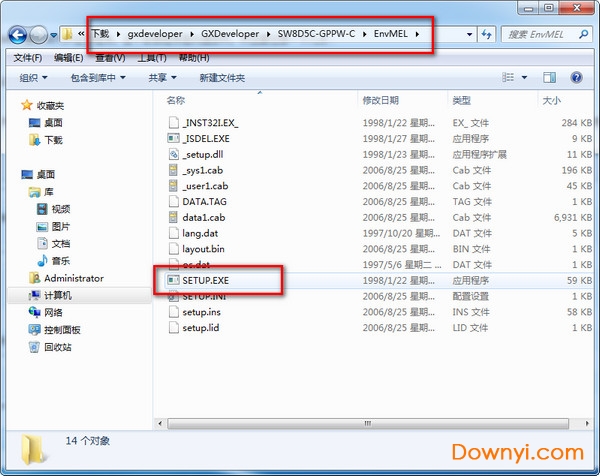Select the 库 tree item
600x476 pixels.
[49, 192]
